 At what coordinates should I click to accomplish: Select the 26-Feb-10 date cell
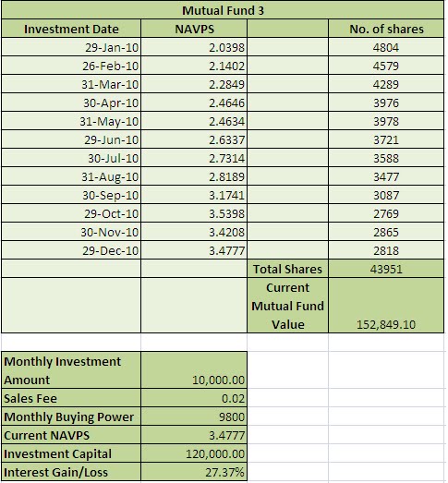(71, 66)
